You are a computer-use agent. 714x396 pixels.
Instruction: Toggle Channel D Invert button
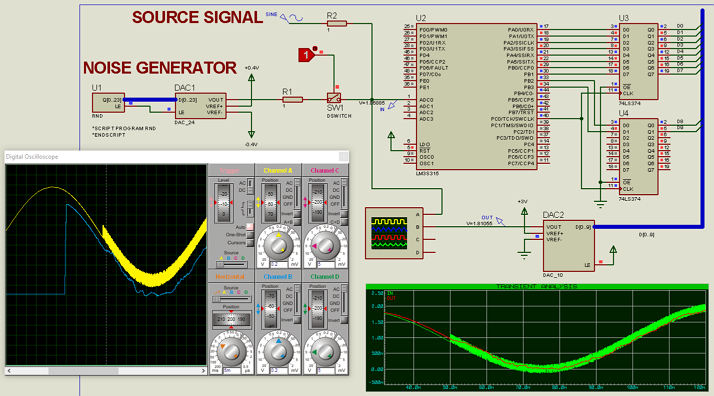tap(343, 320)
